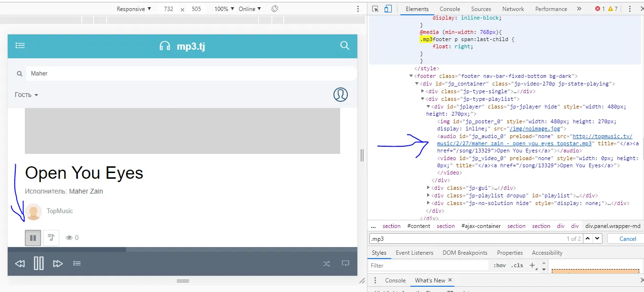This screenshot has width=644, height=292.
Task: Select the #content breadcrumb
Action: pos(419,226)
